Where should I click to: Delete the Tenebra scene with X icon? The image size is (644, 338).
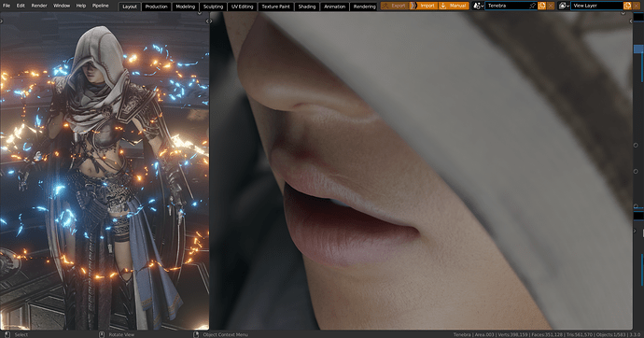[x=551, y=6]
